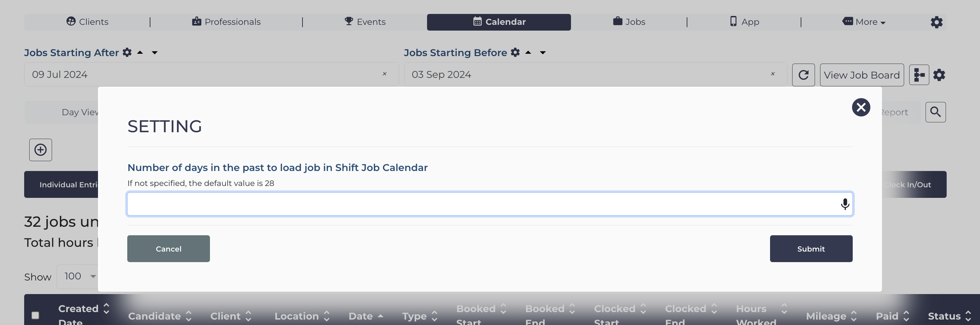This screenshot has height=325, width=980.
Task: Open the Events tab
Action: 365,22
